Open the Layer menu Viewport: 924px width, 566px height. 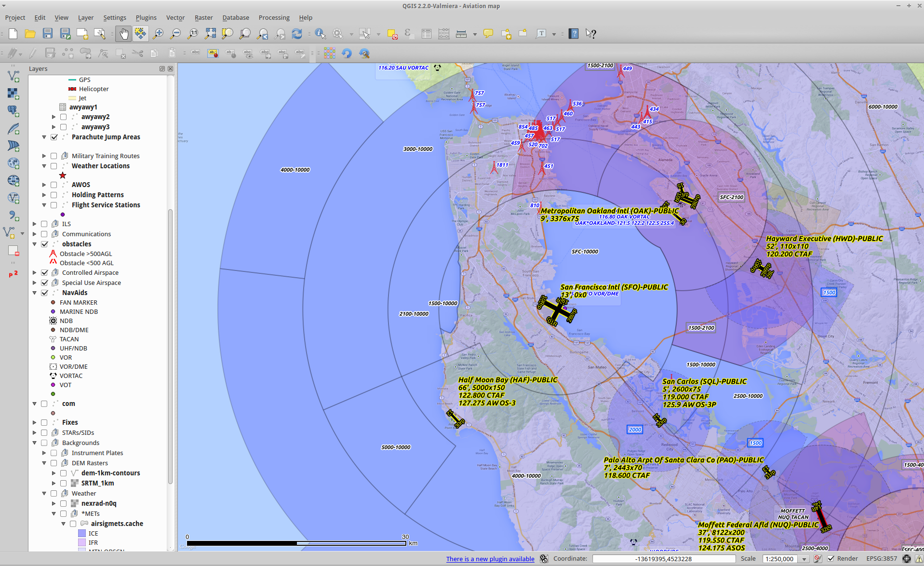pos(86,17)
